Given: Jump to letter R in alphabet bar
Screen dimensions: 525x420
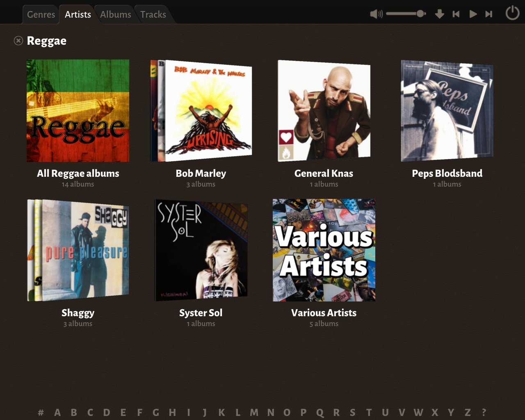Looking at the screenshot, I should click(x=336, y=412).
